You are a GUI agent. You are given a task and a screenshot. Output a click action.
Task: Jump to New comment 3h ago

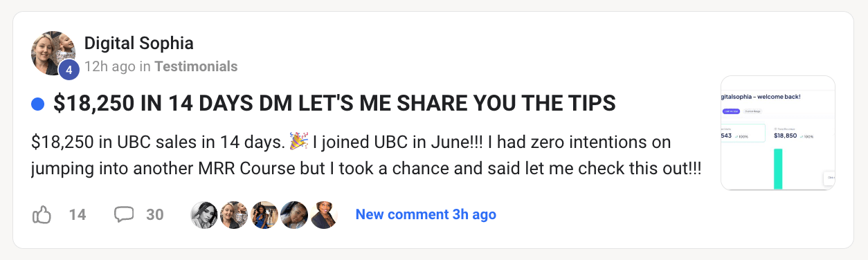(426, 214)
